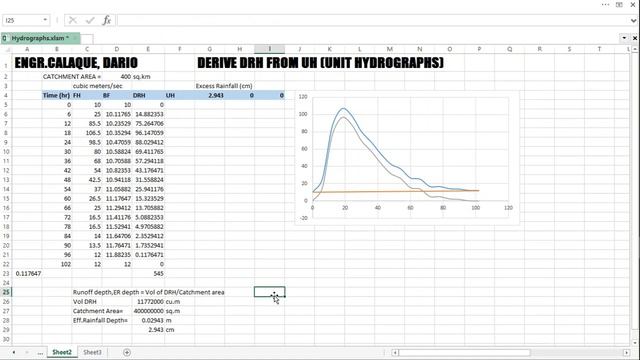Select the cell showing 14.882353

(x=148, y=114)
